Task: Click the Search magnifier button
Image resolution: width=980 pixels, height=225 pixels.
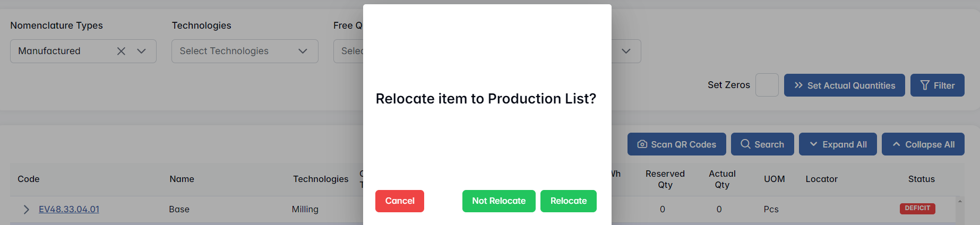Action: point(762,144)
